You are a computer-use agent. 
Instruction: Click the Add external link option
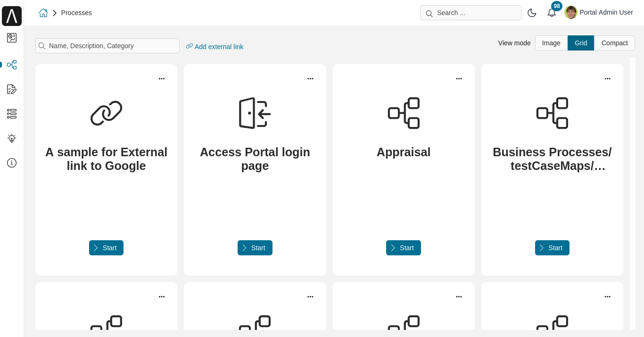(x=215, y=46)
